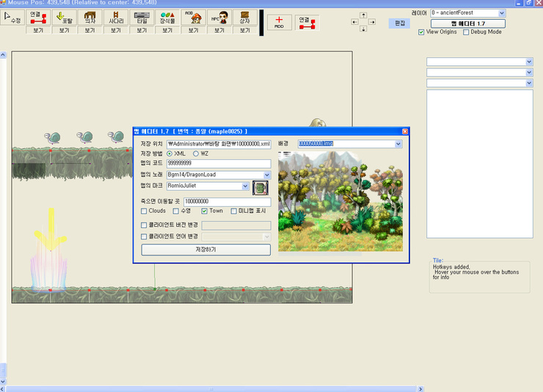
Task: Toggle 보기 view under the 상자 tool
Action: pos(245,30)
